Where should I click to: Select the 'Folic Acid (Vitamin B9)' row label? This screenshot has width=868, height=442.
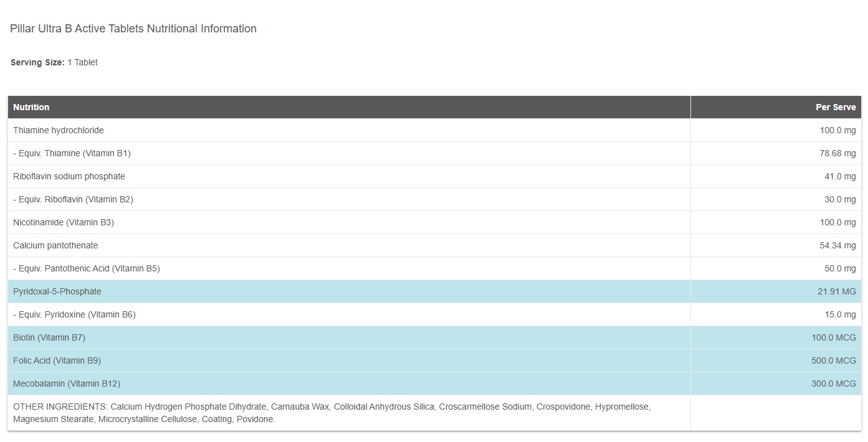pos(57,360)
